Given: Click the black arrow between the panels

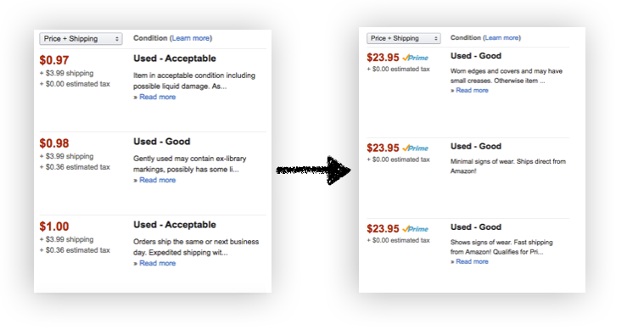Looking at the screenshot, I should point(313,170).
